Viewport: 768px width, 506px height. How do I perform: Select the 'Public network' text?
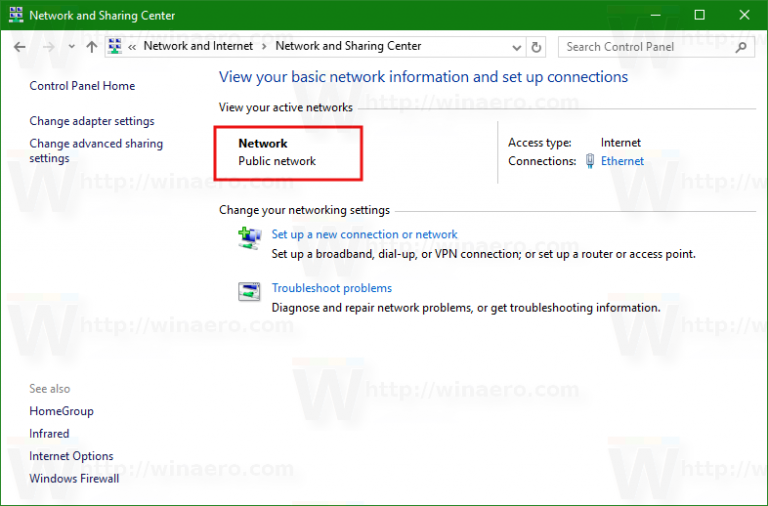(277, 161)
